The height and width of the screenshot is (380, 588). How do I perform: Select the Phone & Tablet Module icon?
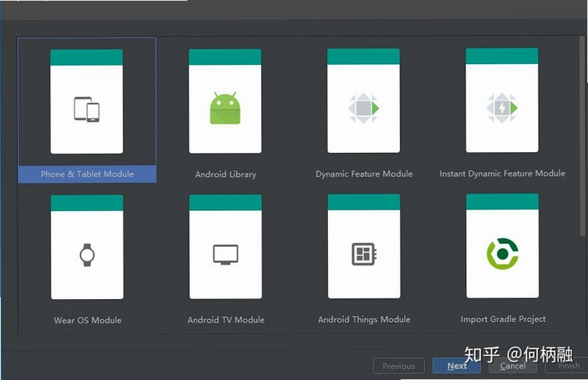pyautogui.click(x=87, y=110)
